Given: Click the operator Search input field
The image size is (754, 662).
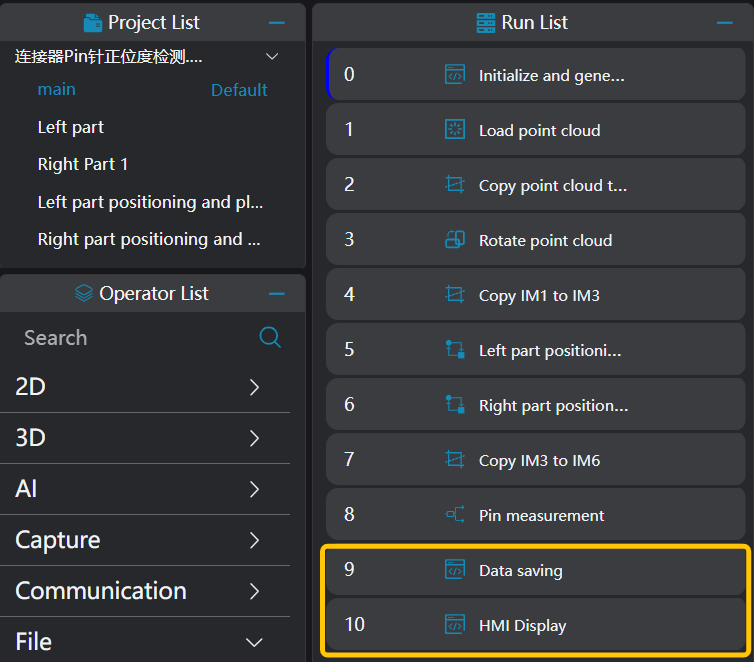Looking at the screenshot, I should click(130, 338).
